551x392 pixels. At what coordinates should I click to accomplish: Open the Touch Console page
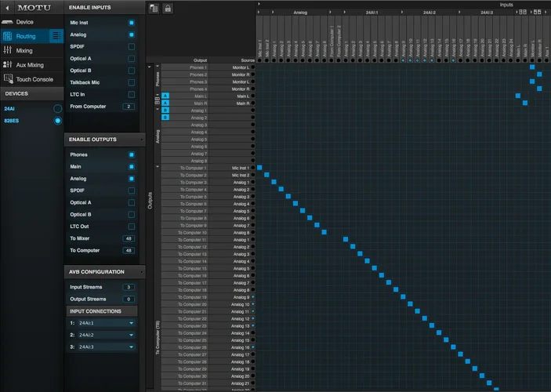tap(34, 79)
